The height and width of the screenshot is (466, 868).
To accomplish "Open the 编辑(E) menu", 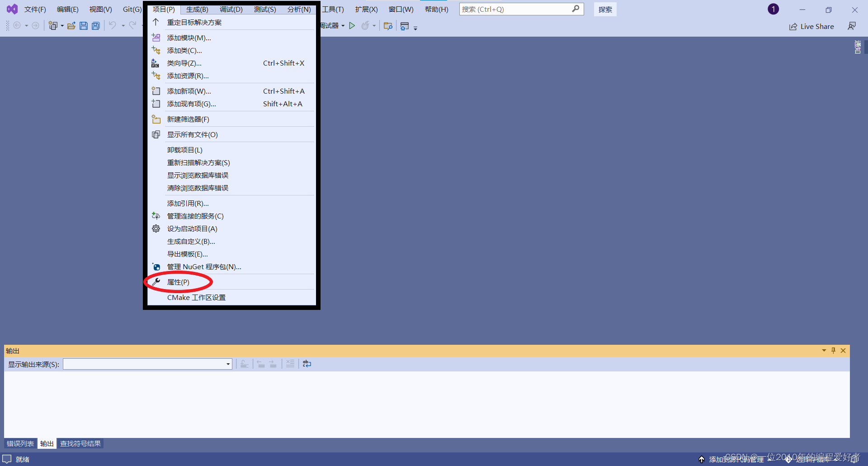I will tap(68, 9).
